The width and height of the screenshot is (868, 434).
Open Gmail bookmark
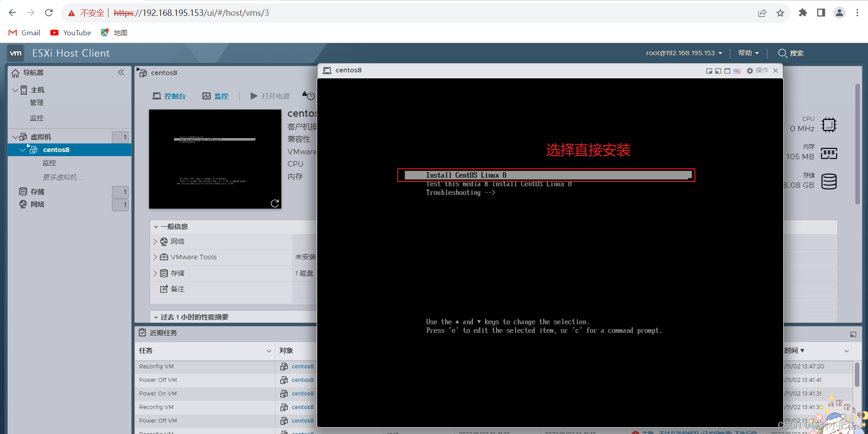tap(24, 33)
